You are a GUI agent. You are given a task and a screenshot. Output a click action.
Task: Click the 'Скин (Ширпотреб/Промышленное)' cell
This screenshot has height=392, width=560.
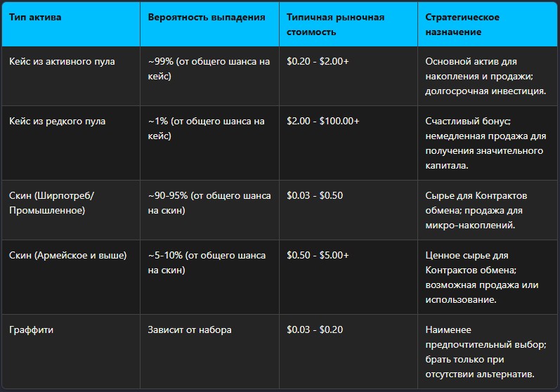tap(71, 210)
